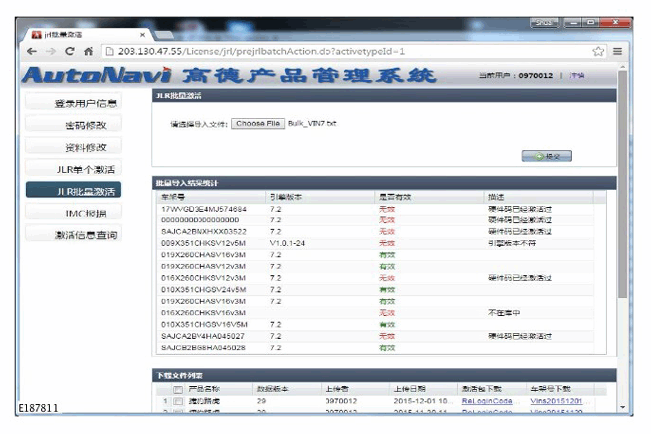Open JLR单个激活 in the sidebar
This screenshot has width=651, height=434.
73,169
